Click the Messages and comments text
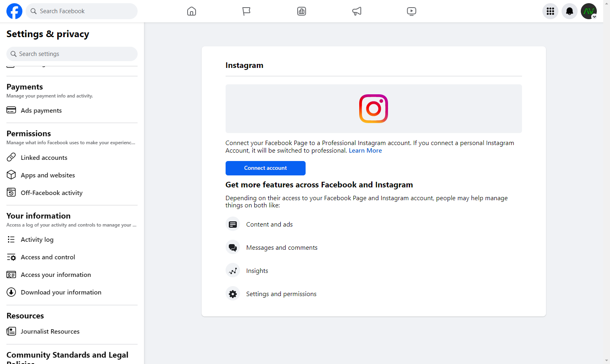 point(282,248)
